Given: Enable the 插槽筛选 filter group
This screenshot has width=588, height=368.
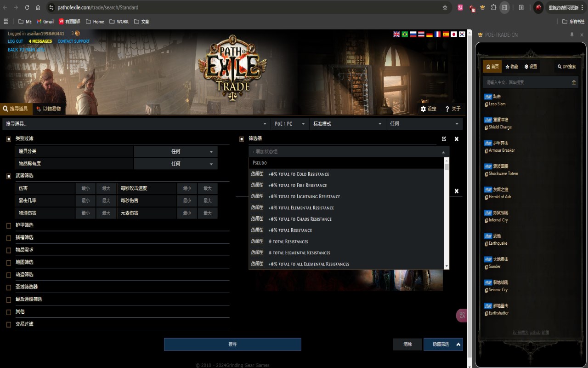Looking at the screenshot, I should pyautogui.click(x=9, y=238).
